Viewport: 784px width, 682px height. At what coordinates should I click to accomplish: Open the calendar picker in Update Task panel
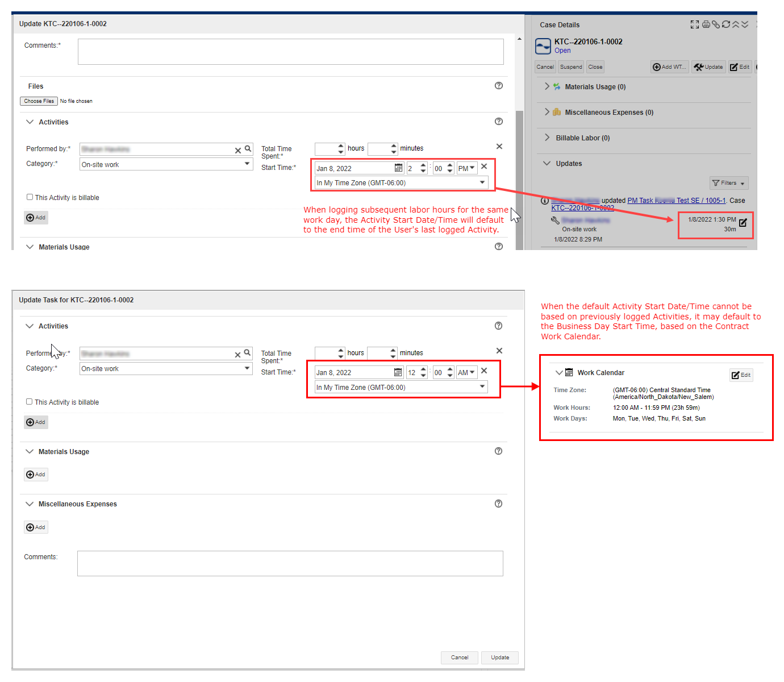[x=398, y=372]
